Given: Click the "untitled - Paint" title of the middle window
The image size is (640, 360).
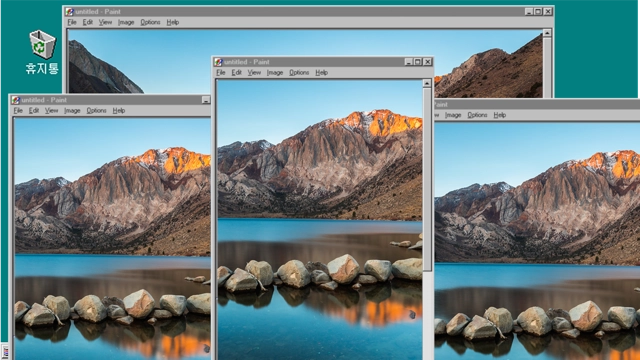Looking at the screenshot, I should pyautogui.click(x=247, y=62).
